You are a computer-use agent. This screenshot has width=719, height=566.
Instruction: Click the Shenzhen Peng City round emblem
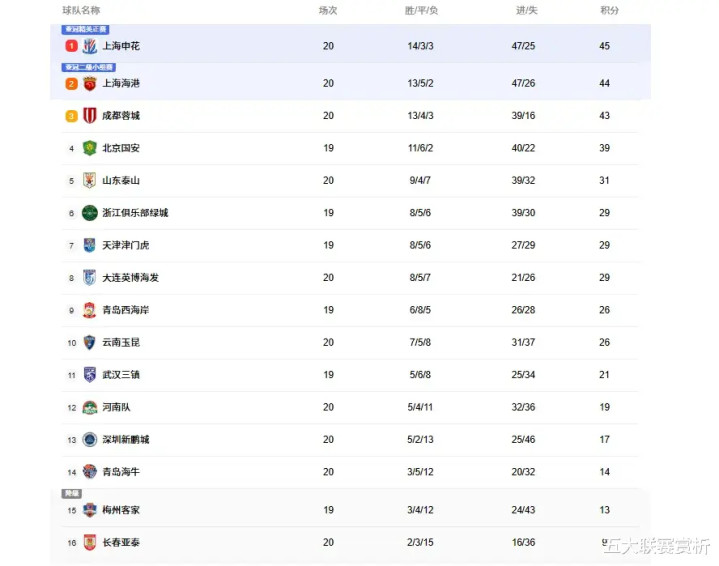[x=89, y=439]
